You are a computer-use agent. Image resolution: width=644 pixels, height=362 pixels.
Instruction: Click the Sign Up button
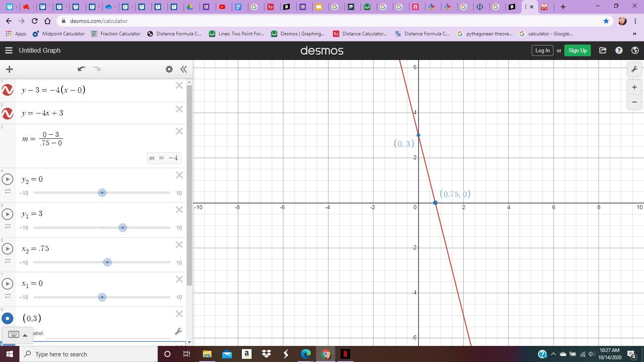coord(578,50)
